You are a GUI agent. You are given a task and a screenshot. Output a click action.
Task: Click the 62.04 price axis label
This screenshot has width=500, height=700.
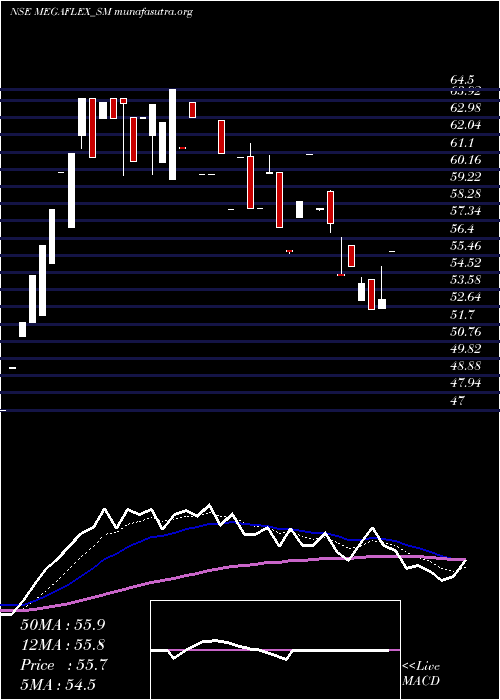466,125
